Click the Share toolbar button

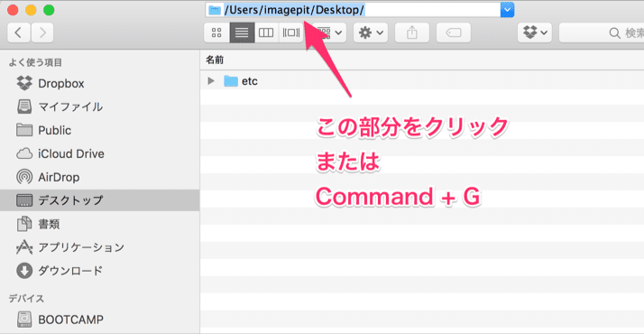pos(412,32)
